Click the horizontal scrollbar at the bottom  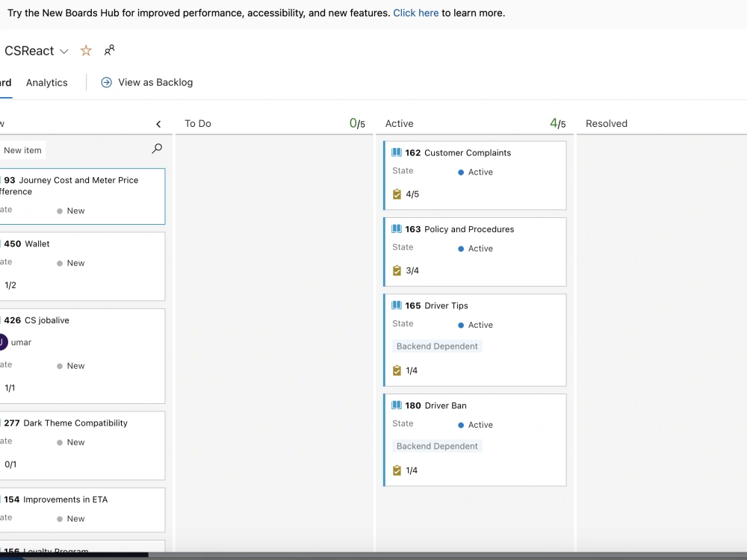coord(74,555)
